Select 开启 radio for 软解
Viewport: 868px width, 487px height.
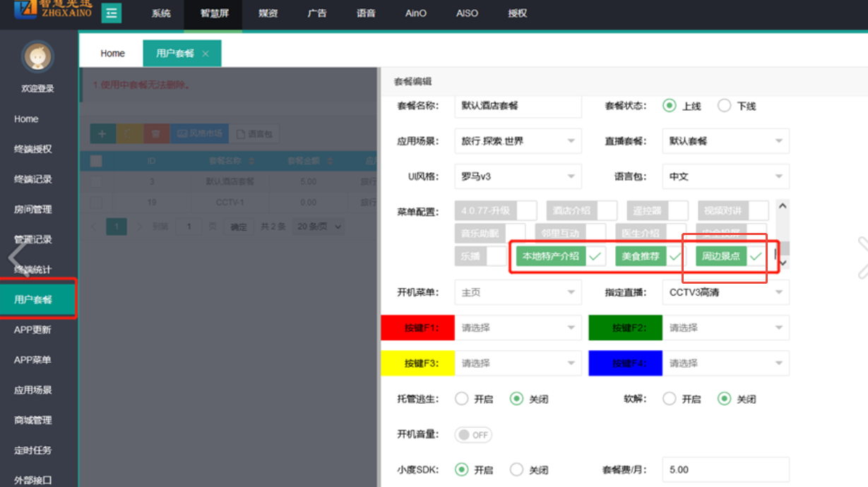pyautogui.click(x=669, y=399)
